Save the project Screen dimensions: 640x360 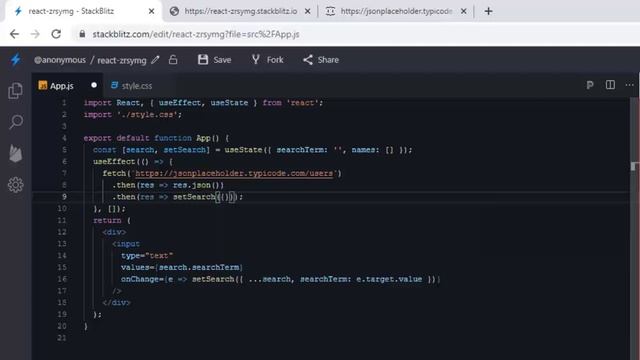[x=215, y=60]
